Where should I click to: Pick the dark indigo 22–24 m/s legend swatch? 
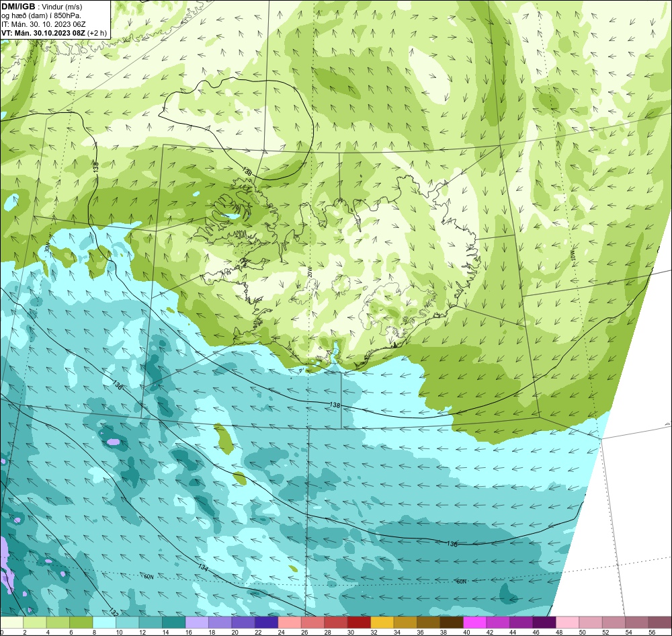pyautogui.click(x=267, y=623)
